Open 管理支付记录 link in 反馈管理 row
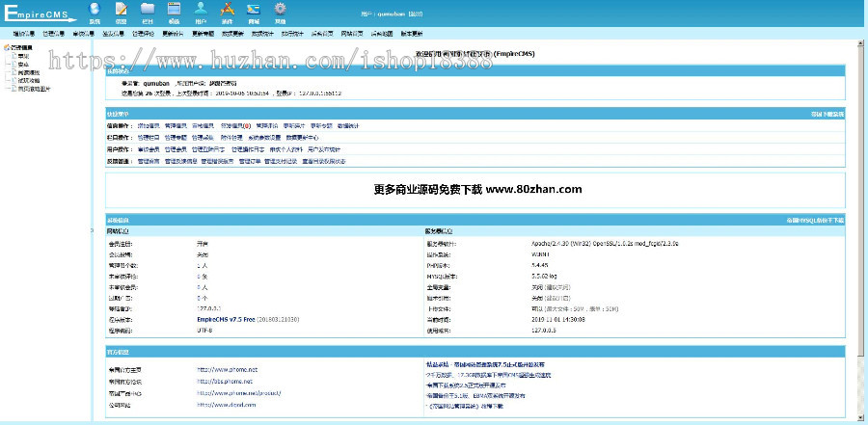The image size is (868, 425). pos(281,161)
